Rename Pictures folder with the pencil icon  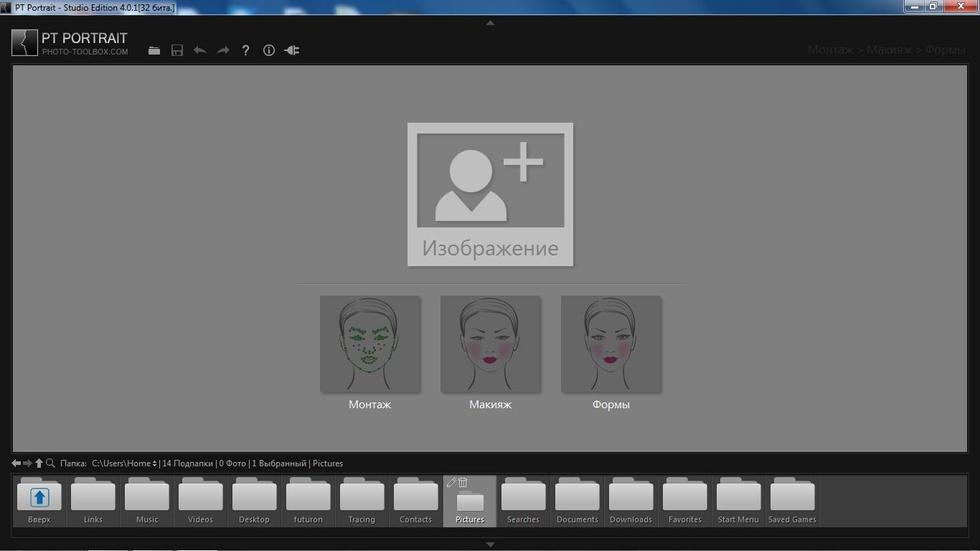coord(451,483)
